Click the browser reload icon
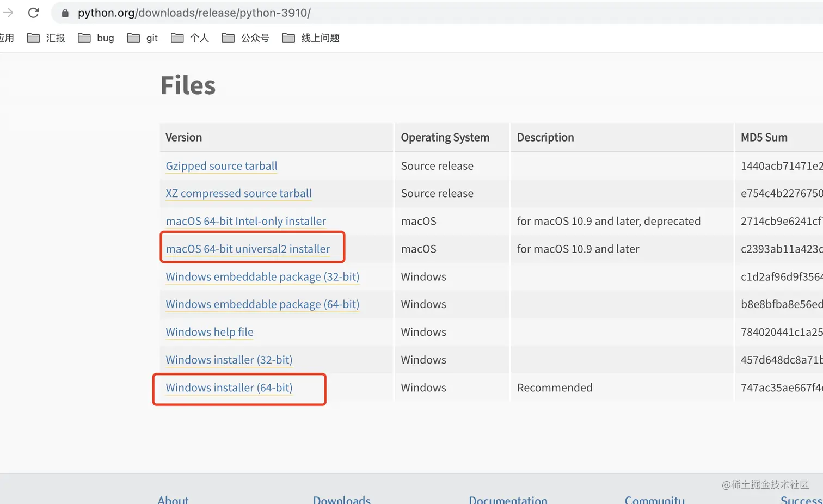This screenshot has height=504, width=823. point(34,13)
